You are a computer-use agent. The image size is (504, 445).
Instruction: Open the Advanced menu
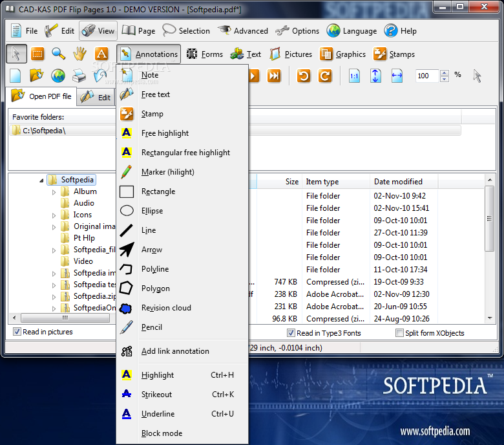click(x=243, y=31)
